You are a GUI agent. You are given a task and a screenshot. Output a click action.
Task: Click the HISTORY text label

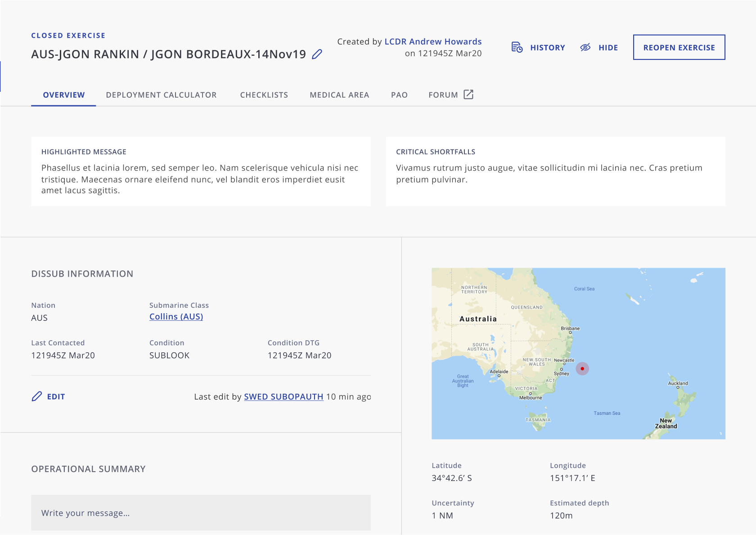pos(547,48)
